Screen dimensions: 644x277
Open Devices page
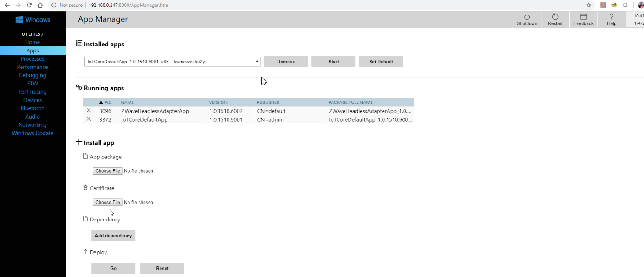coord(33,100)
